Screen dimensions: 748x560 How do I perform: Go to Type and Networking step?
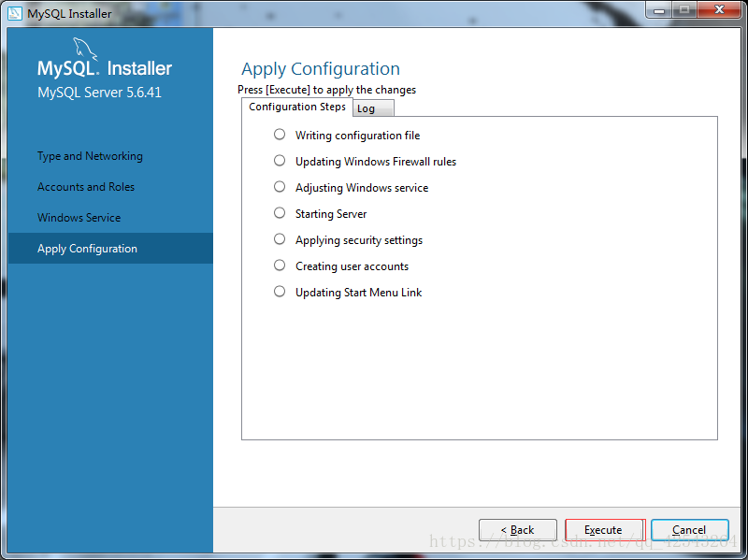pos(90,156)
